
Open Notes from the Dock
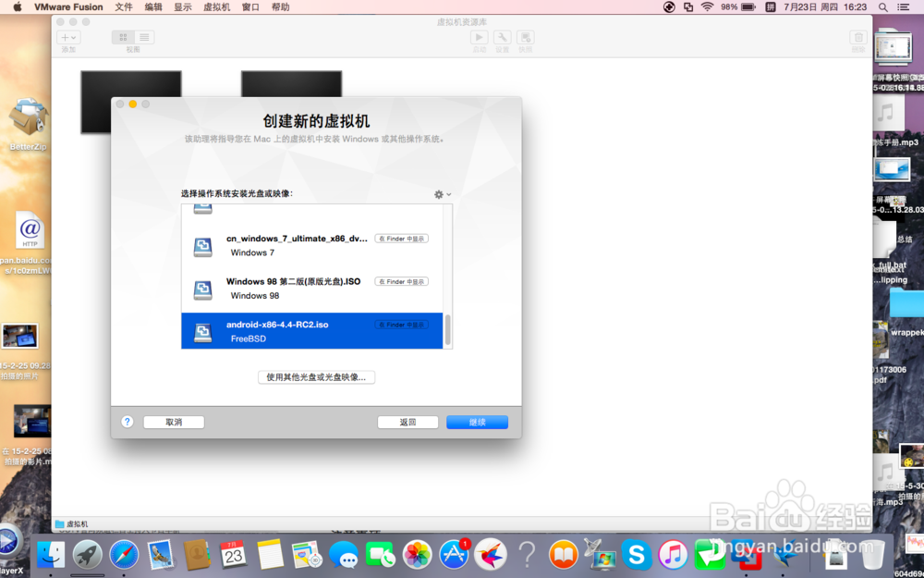pos(270,555)
